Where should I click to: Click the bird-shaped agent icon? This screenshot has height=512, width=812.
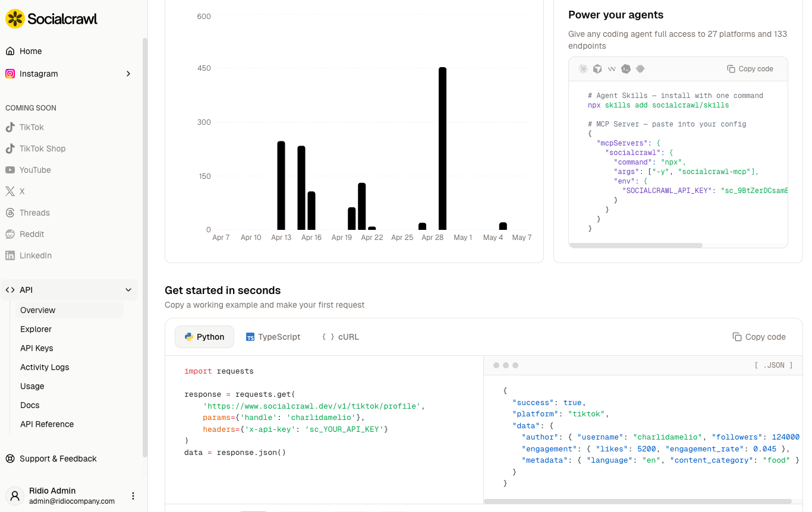coord(640,69)
